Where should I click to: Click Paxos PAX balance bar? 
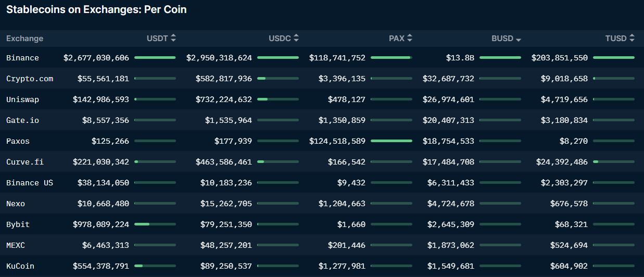coord(392,141)
